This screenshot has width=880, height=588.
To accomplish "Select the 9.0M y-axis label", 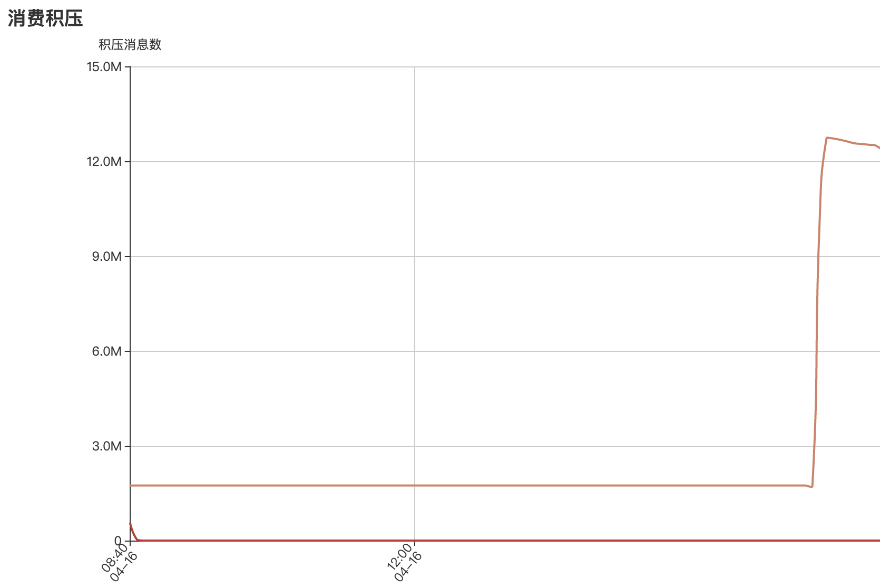I will point(107,257).
